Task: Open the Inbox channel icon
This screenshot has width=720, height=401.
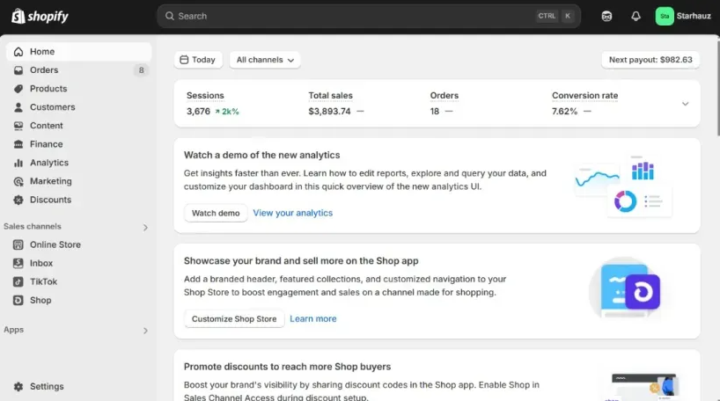Action: click(x=18, y=263)
